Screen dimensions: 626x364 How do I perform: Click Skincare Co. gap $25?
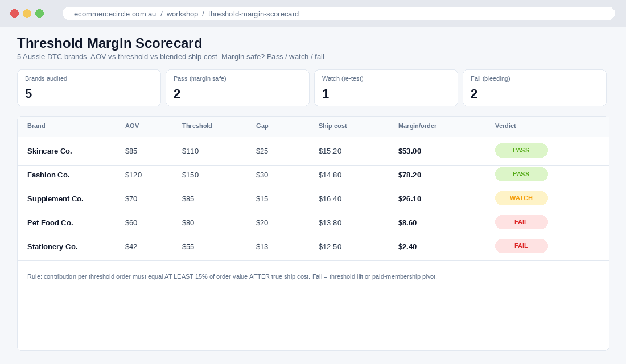point(262,151)
